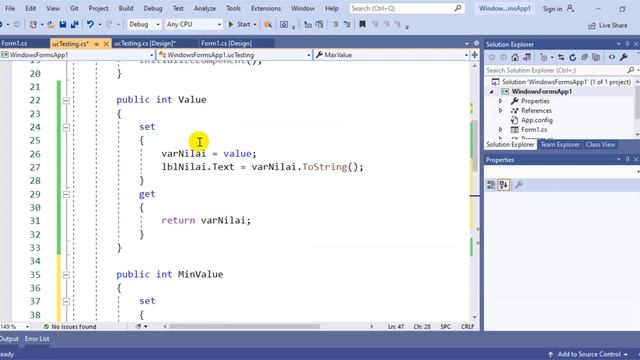Switch to the Form1.cs [Design] tab
The width and height of the screenshot is (640, 360).
click(x=227, y=43)
